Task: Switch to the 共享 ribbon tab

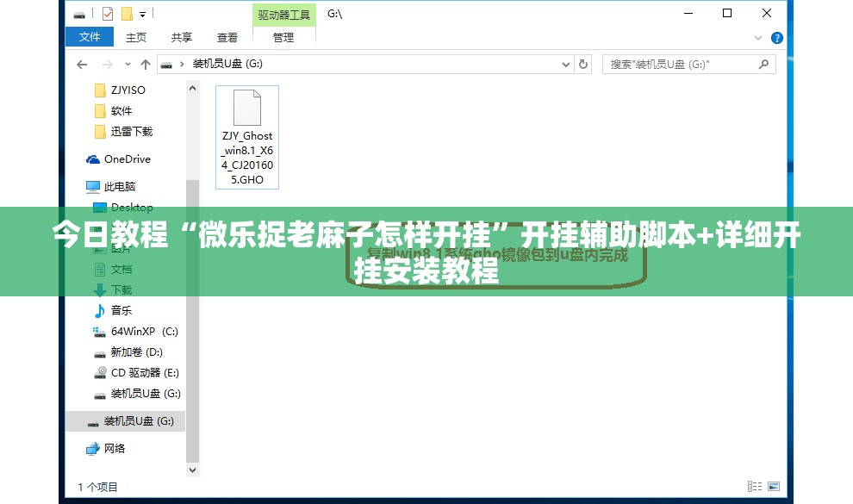Action: 181,38
